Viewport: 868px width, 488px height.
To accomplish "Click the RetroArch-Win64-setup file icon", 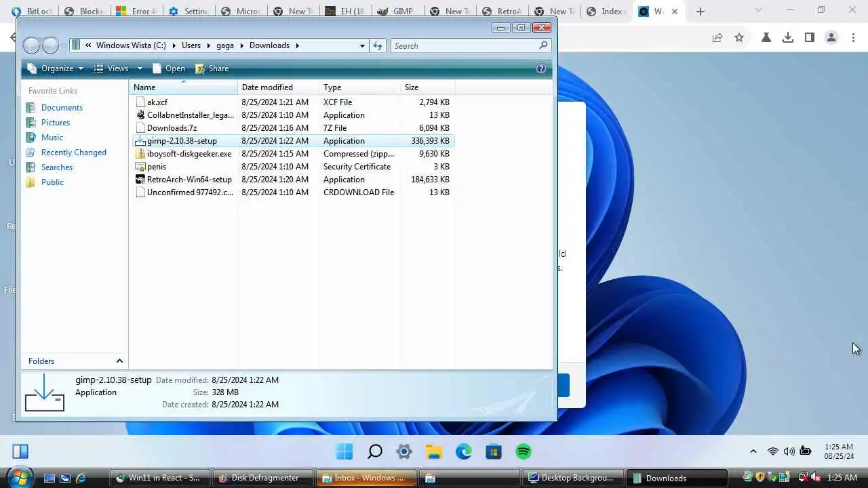I will pos(140,180).
